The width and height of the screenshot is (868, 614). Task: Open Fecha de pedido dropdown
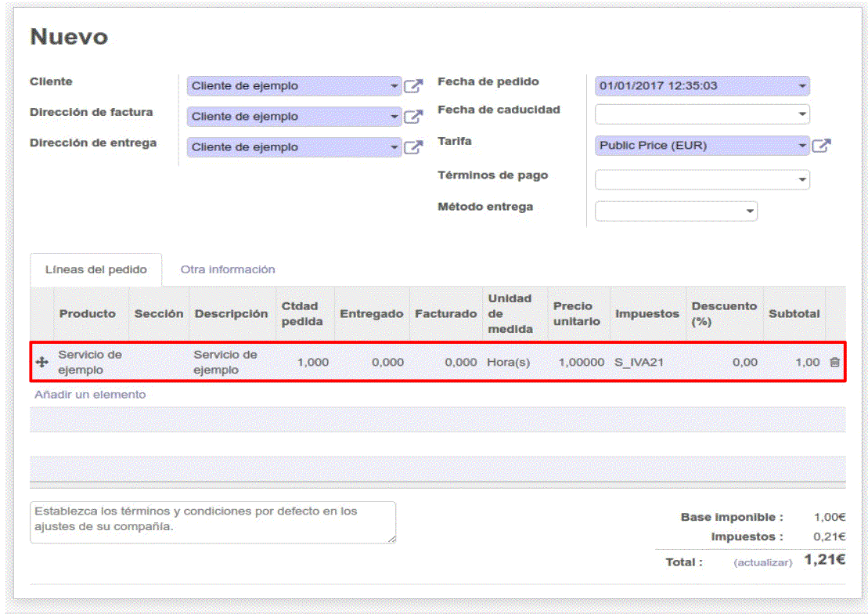coord(802,86)
